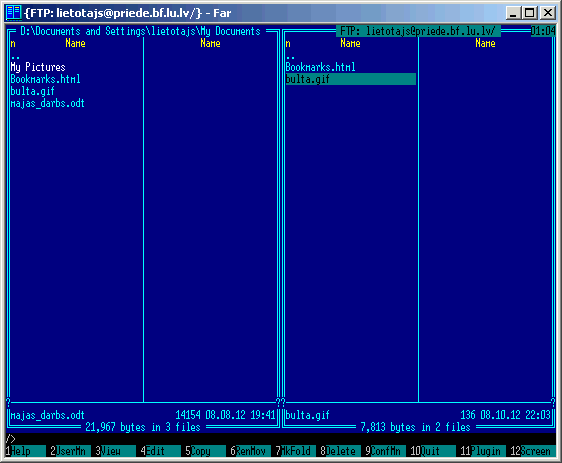The width and height of the screenshot is (562, 463).
Task: Select bulta.gif in the left panel
Action: [32, 91]
